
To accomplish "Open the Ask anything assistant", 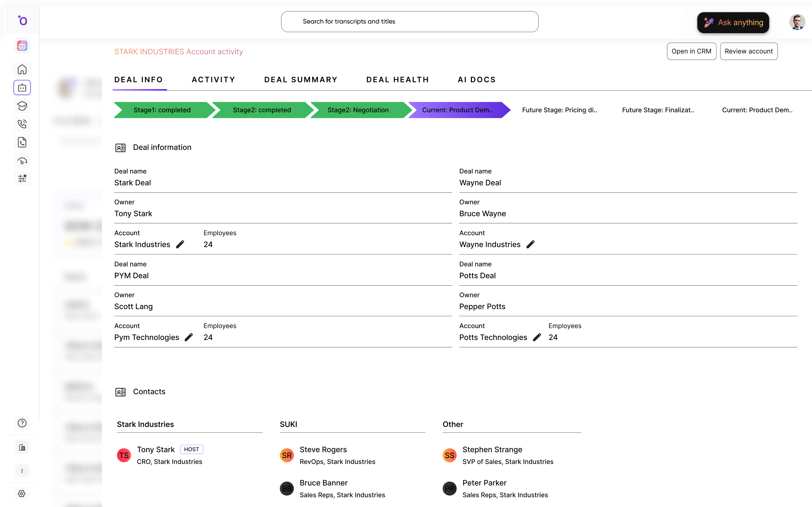I will 733,23.
